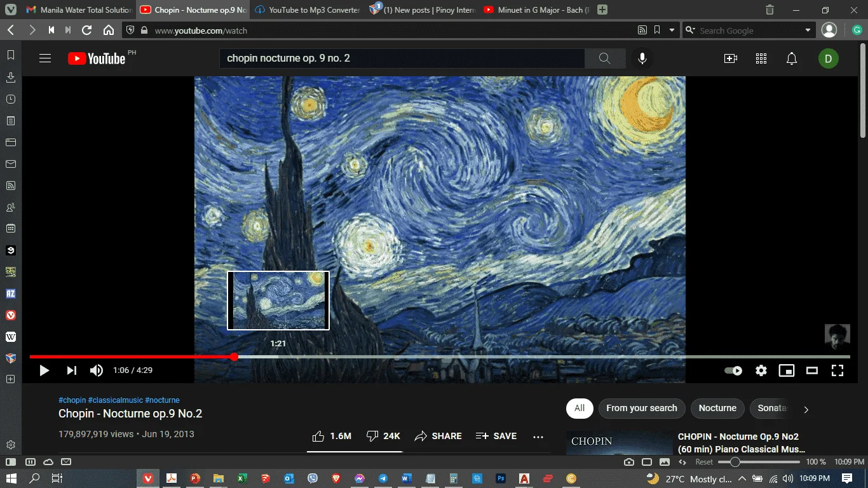Switch player to miniplayer

pyautogui.click(x=787, y=370)
